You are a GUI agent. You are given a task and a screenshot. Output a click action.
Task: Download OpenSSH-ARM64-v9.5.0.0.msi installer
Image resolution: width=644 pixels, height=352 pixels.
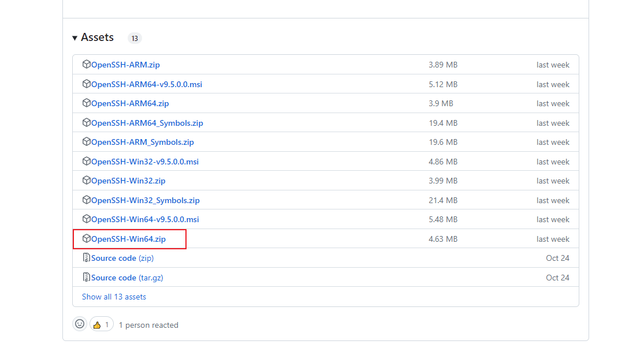tap(147, 84)
